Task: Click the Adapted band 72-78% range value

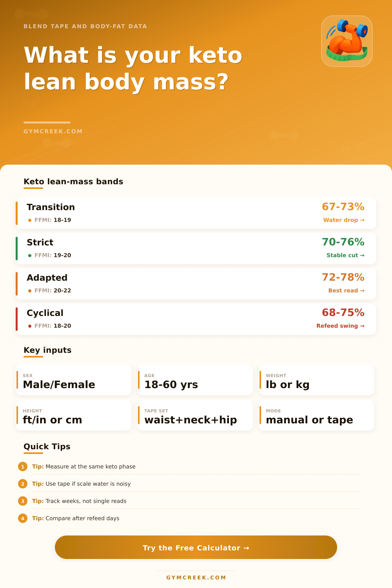Action: click(343, 277)
